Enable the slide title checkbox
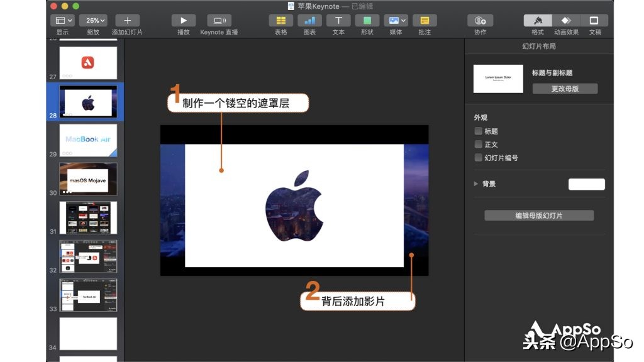This screenshot has width=644, height=362. (x=478, y=131)
